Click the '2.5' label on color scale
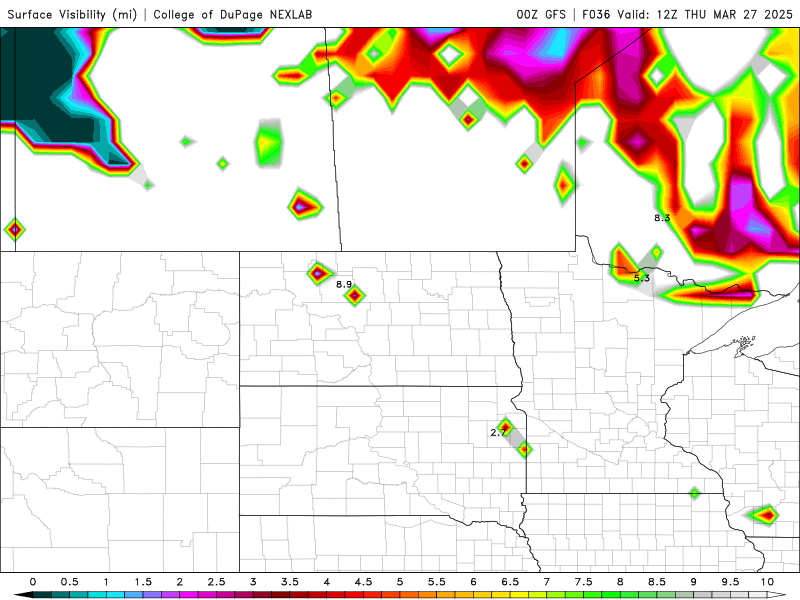 click(x=216, y=582)
